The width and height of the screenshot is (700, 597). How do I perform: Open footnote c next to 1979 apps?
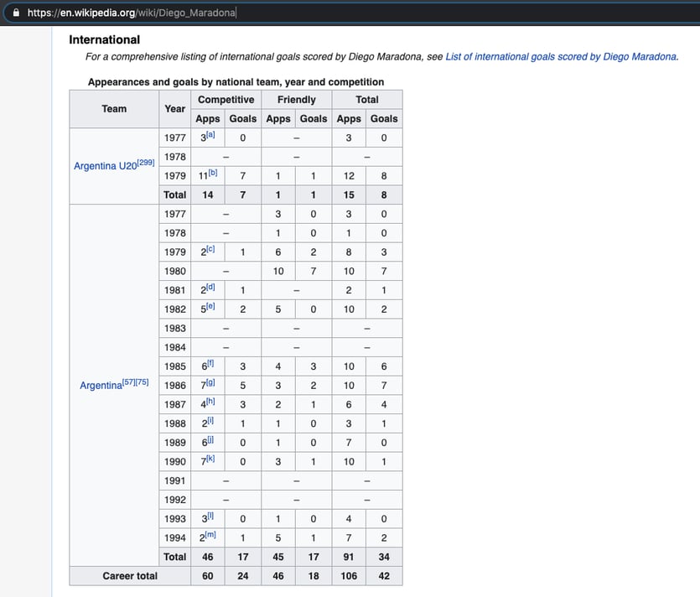pos(210,249)
